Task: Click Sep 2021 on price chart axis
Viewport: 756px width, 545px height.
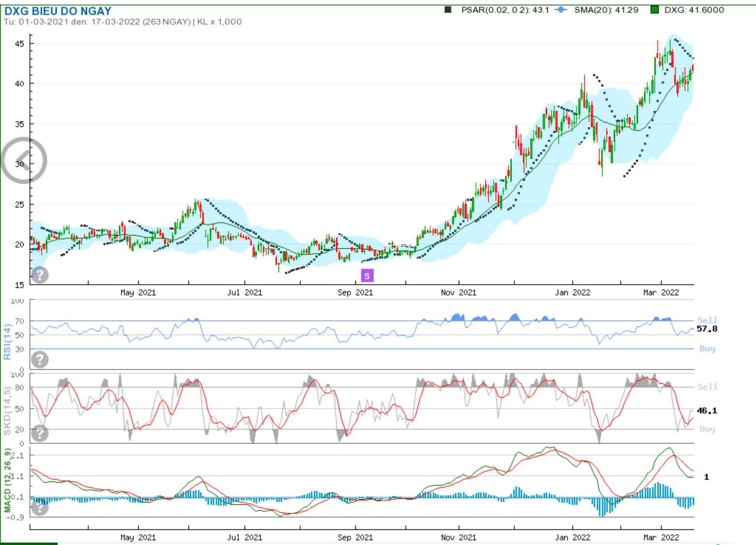Action: click(355, 292)
